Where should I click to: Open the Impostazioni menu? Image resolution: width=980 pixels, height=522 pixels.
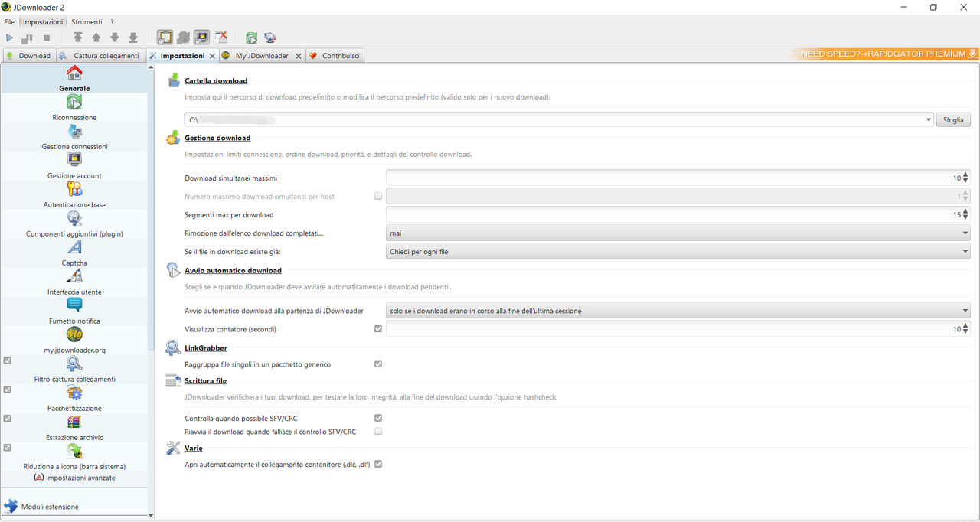[x=43, y=22]
